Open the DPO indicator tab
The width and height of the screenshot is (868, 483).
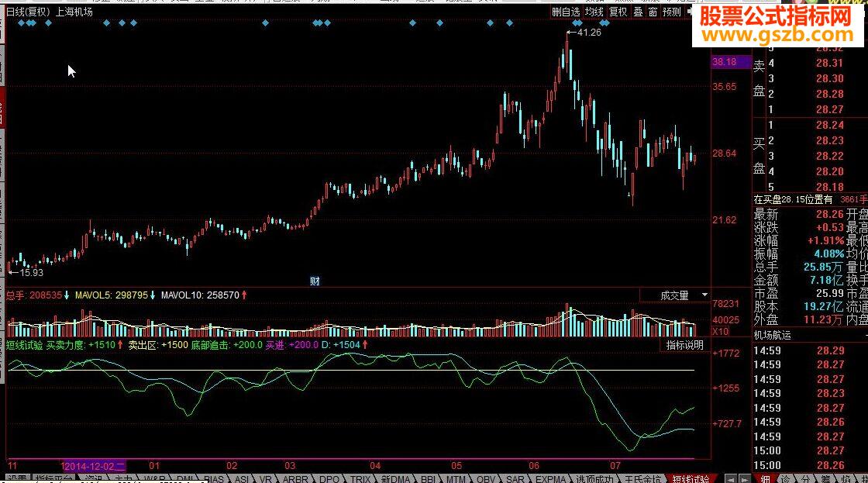coord(329,478)
